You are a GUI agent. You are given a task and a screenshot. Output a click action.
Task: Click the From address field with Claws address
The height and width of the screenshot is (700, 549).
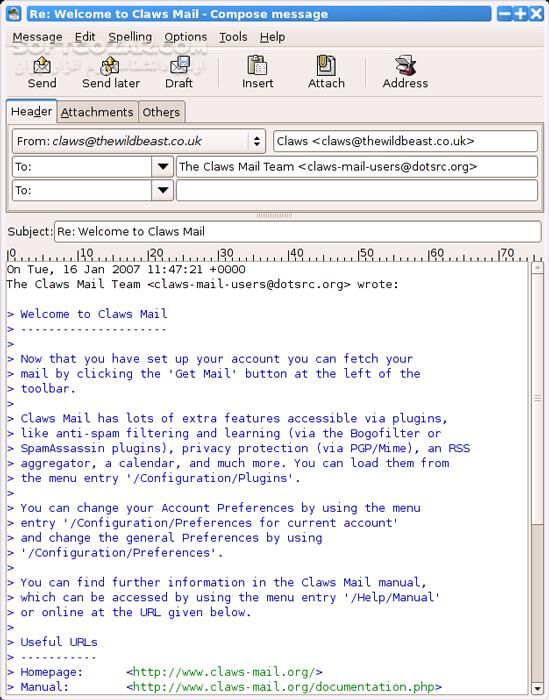click(x=405, y=141)
